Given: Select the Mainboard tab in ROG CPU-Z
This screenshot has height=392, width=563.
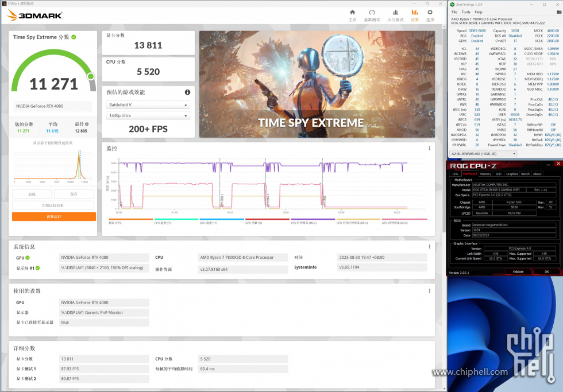Looking at the screenshot, I should tap(470, 174).
